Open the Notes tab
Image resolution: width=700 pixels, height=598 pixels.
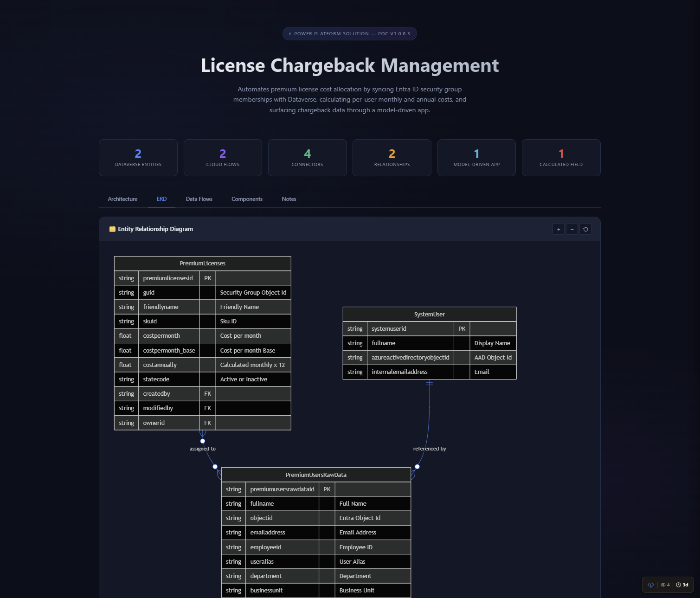tap(289, 199)
